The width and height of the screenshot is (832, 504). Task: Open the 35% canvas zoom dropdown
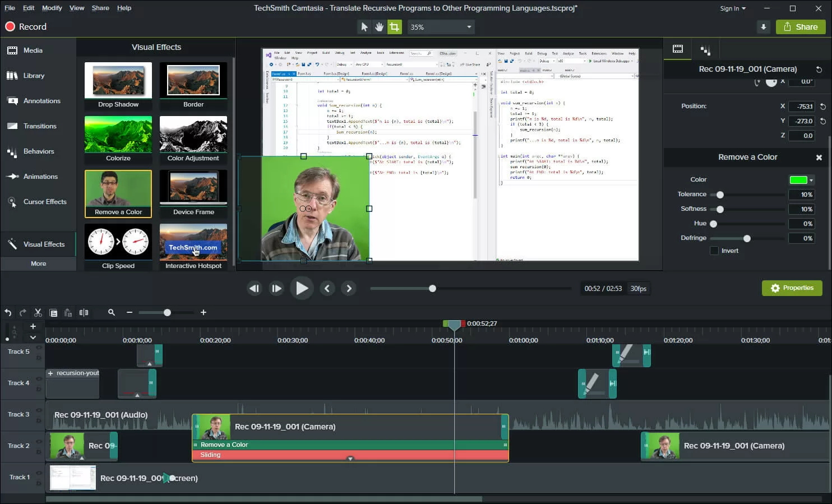pyautogui.click(x=441, y=26)
